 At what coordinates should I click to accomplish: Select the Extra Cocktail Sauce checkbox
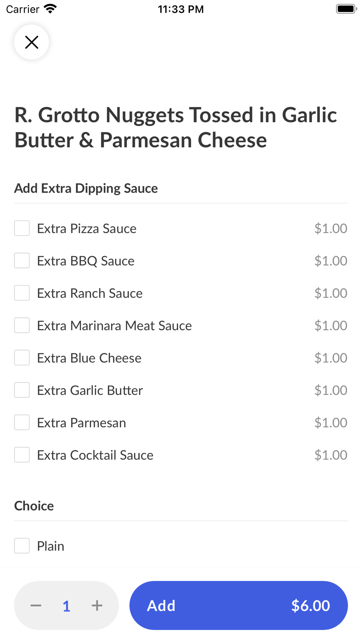click(22, 455)
